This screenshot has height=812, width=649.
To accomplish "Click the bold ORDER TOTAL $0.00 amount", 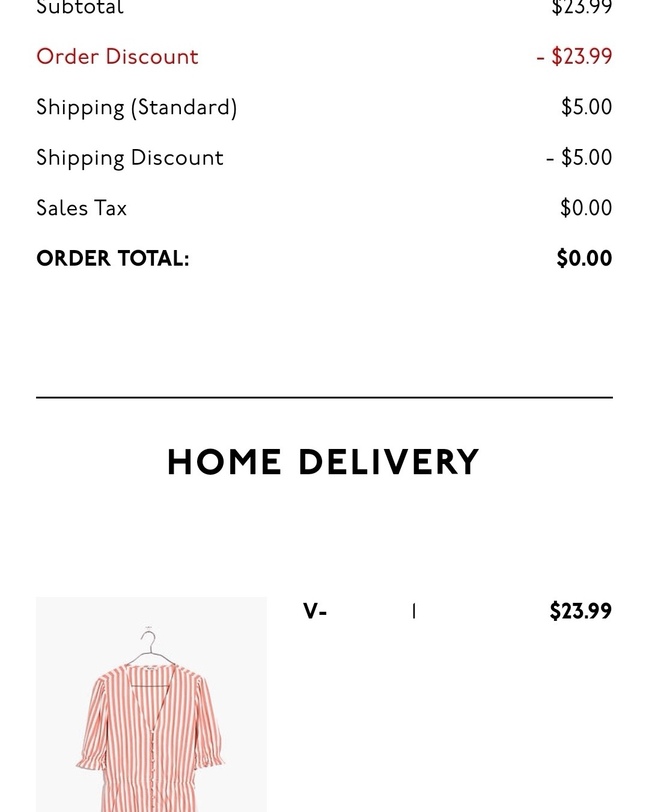I will pos(584,258).
